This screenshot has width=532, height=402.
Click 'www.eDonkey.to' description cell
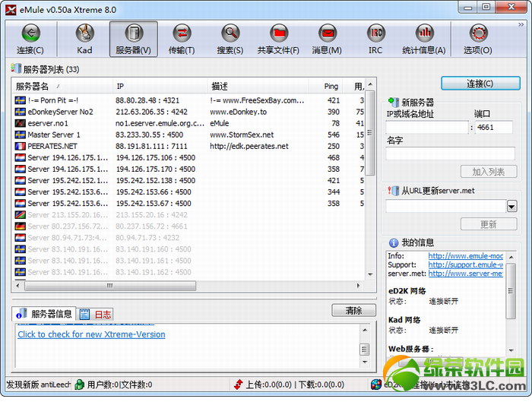(238, 112)
